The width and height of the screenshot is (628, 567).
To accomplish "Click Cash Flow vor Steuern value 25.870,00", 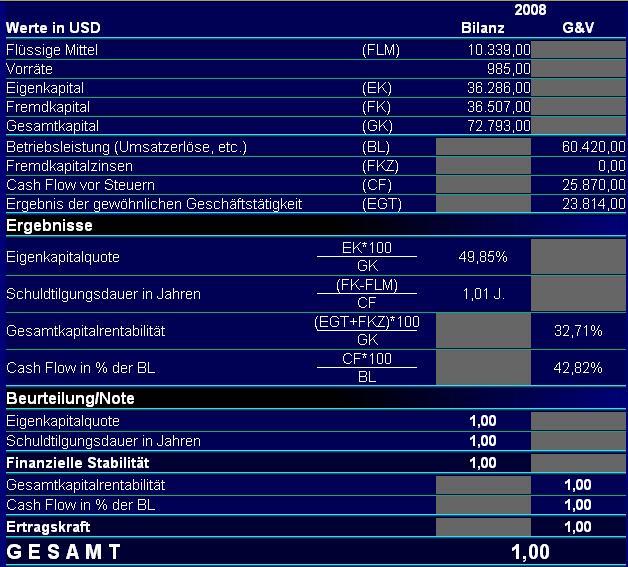I will (594, 185).
